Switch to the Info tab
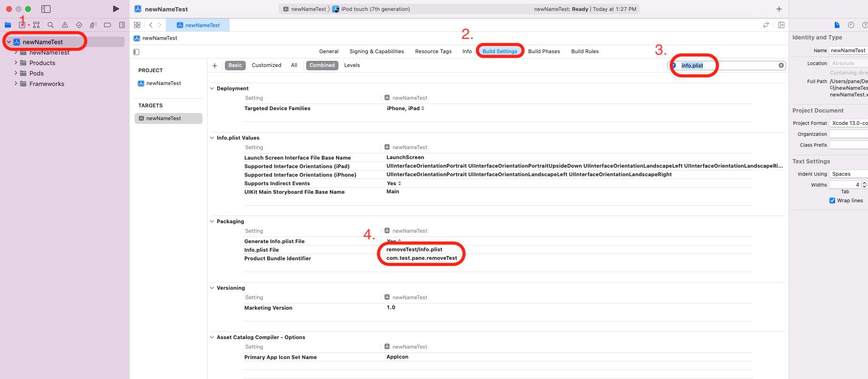This screenshot has width=868, height=379. (467, 51)
